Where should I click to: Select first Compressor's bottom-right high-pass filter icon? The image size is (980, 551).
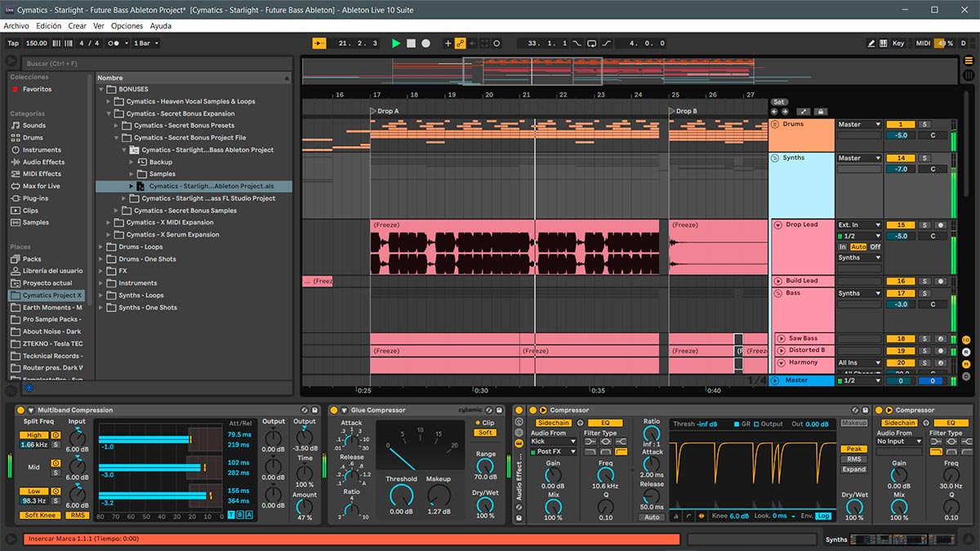coord(622,451)
